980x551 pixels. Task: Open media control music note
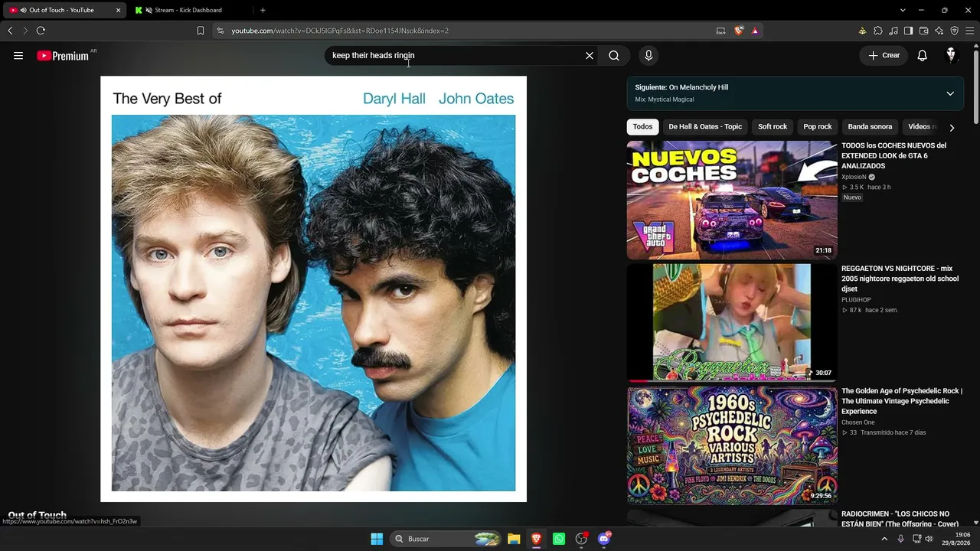tap(893, 31)
